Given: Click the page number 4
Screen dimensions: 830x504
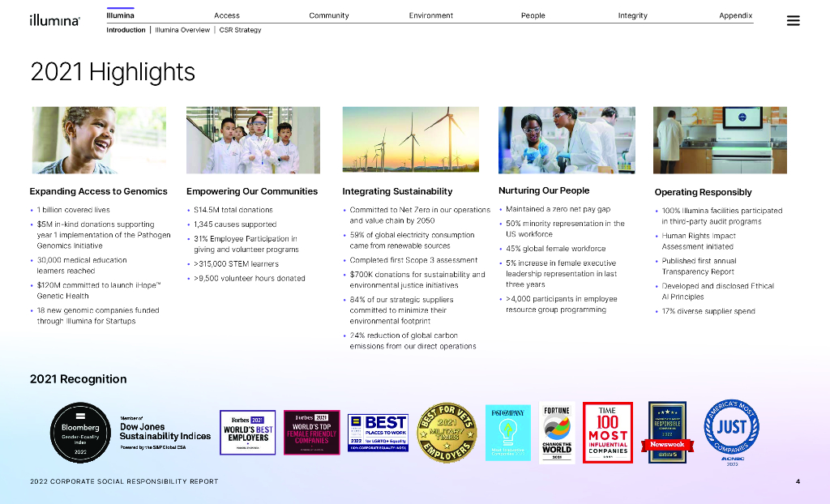Looking at the screenshot, I should coord(798,481).
